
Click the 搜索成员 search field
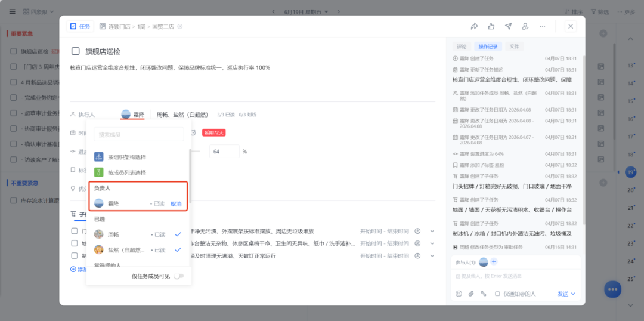(139, 134)
